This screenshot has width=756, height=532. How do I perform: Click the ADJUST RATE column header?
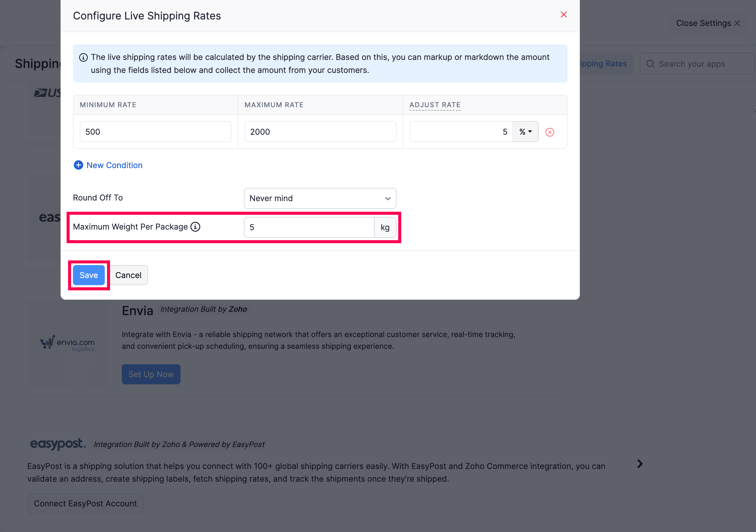(435, 105)
